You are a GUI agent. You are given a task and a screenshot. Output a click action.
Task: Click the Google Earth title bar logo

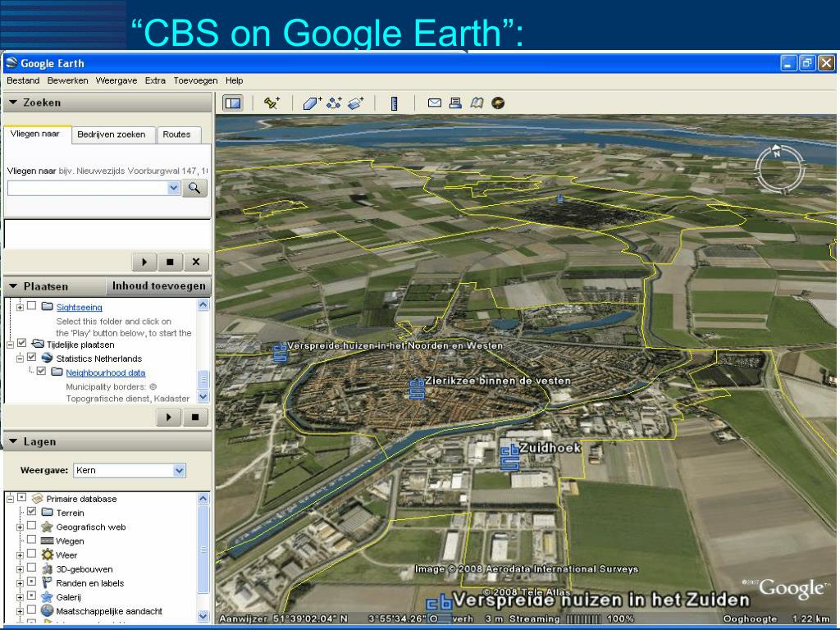pyautogui.click(x=11, y=62)
